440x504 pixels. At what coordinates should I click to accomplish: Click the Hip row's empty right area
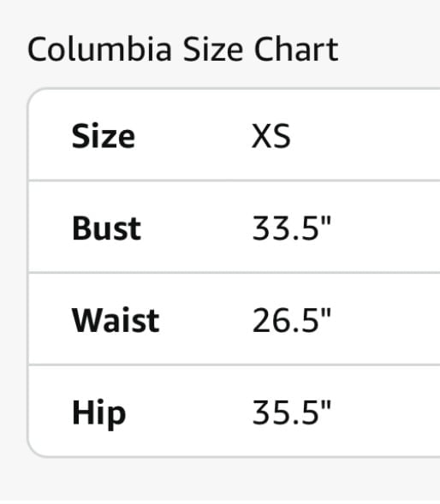pyautogui.click(x=386, y=412)
